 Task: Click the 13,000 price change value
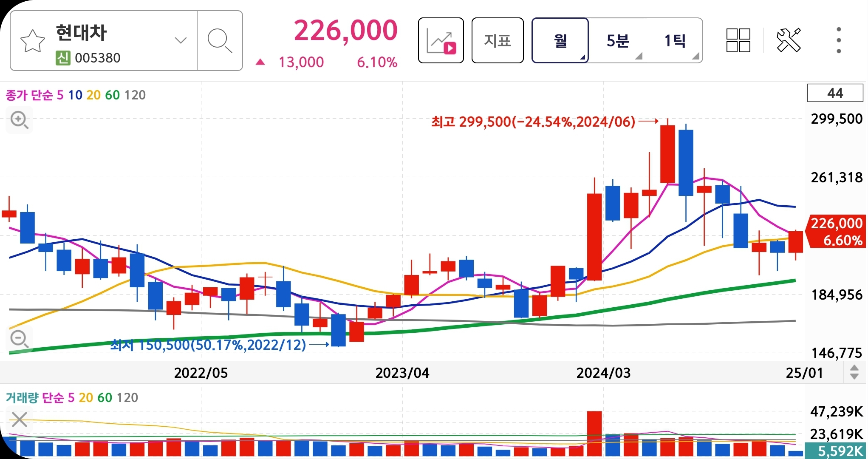pos(301,62)
